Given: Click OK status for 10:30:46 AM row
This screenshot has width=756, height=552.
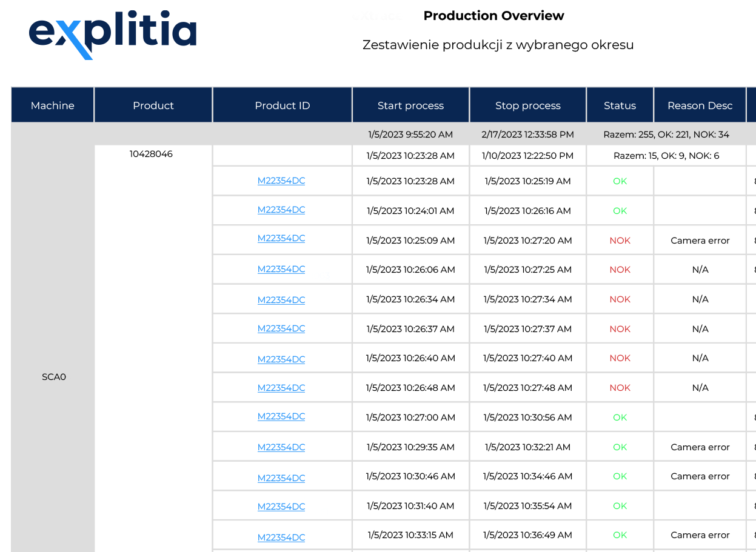Looking at the screenshot, I should (x=620, y=476).
